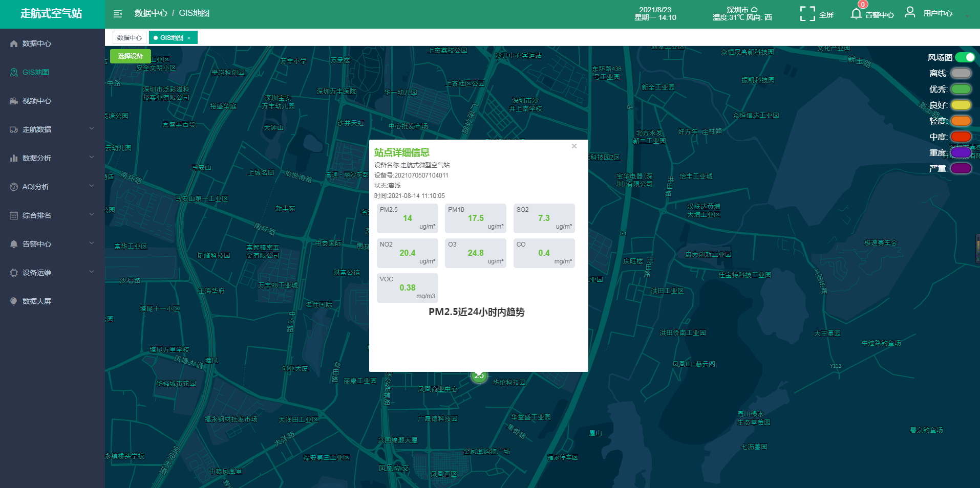This screenshot has height=488, width=980.
Task: Click the 用户中心 header link
Action: pos(938,14)
